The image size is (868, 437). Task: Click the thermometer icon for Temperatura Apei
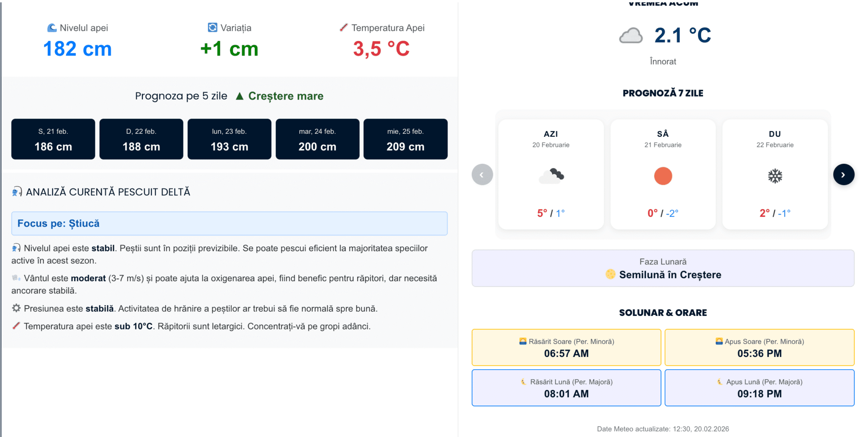coord(342,28)
